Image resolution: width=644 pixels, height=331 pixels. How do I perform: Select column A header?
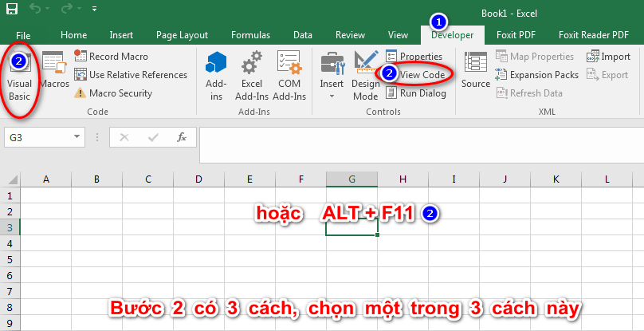point(46,179)
